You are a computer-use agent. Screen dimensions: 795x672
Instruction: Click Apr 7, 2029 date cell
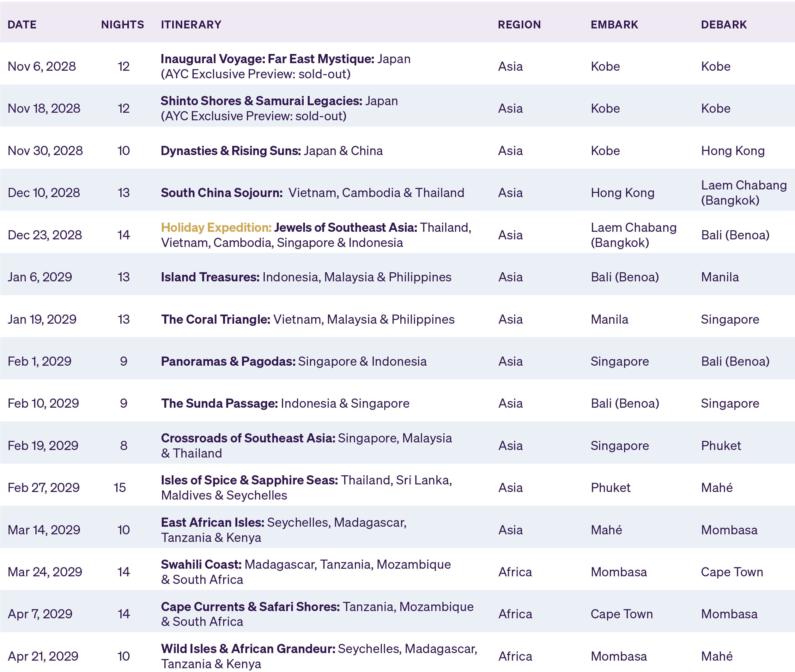click(40, 614)
